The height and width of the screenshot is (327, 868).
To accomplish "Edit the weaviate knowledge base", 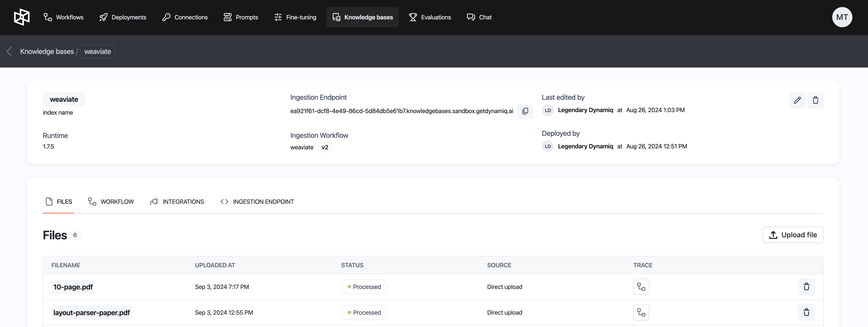I will 797,101.
